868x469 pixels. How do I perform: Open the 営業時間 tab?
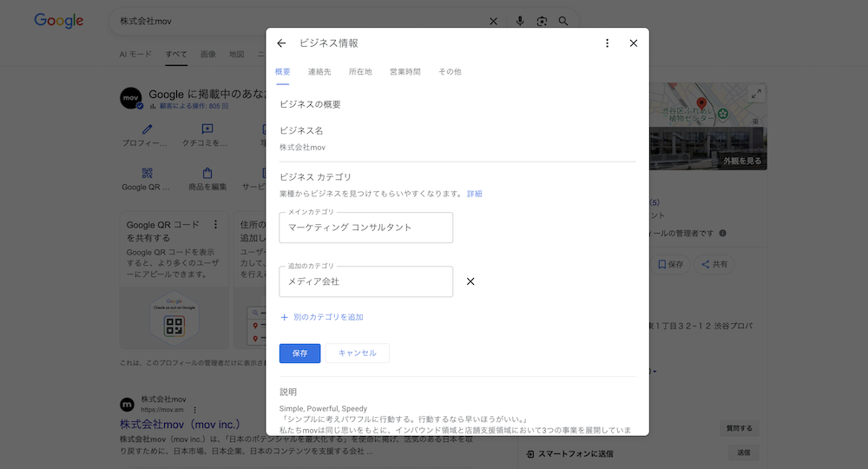[x=404, y=71]
